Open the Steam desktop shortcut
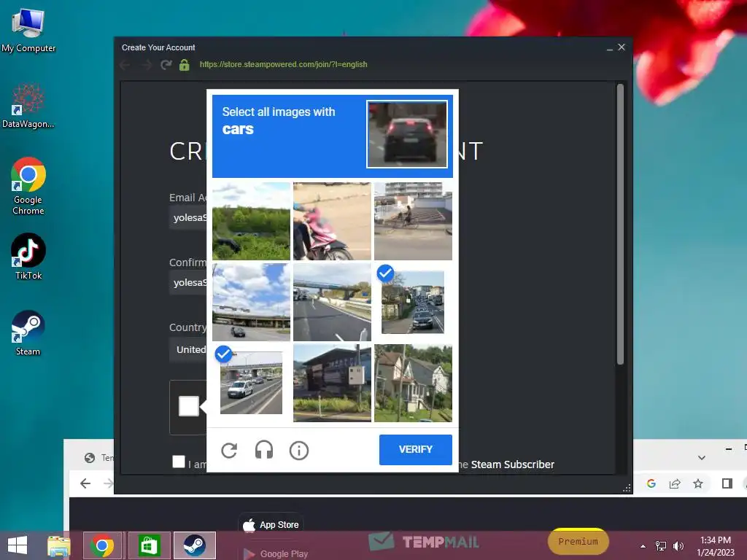The width and height of the screenshot is (747, 560). pyautogui.click(x=28, y=332)
